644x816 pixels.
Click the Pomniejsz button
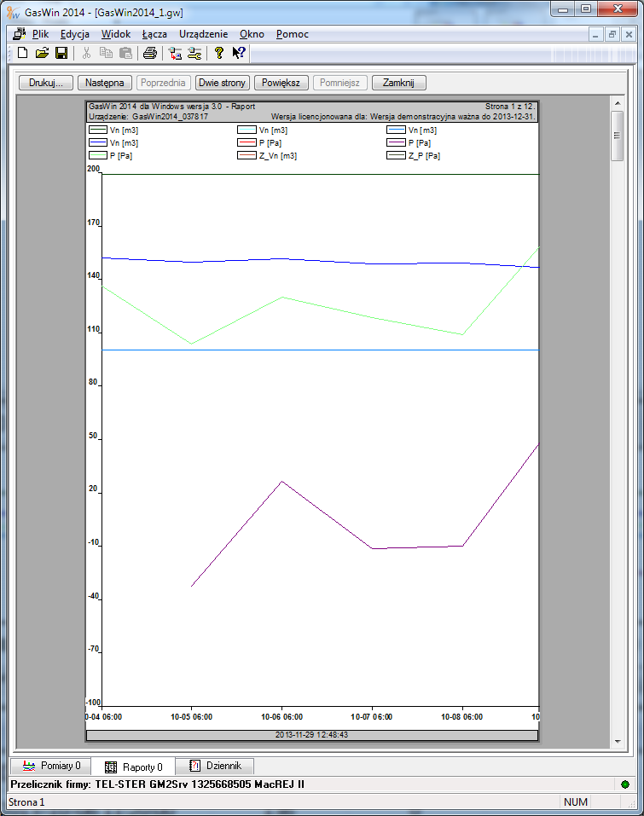pyautogui.click(x=340, y=83)
